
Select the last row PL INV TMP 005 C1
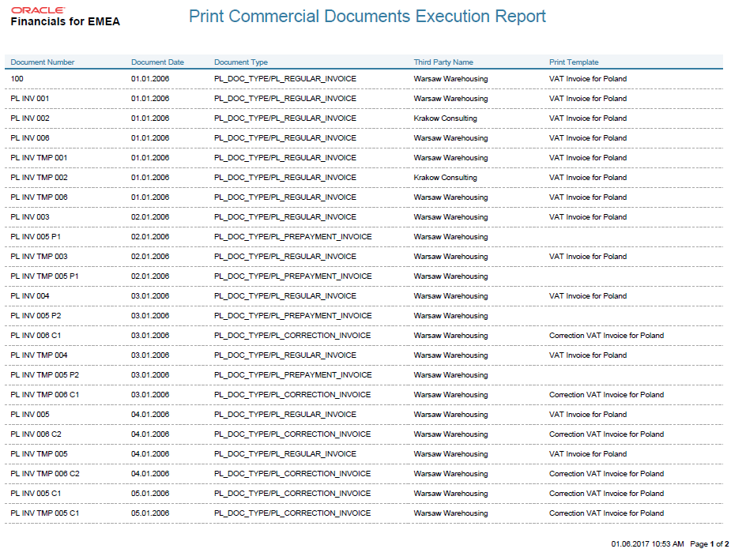coord(45,513)
